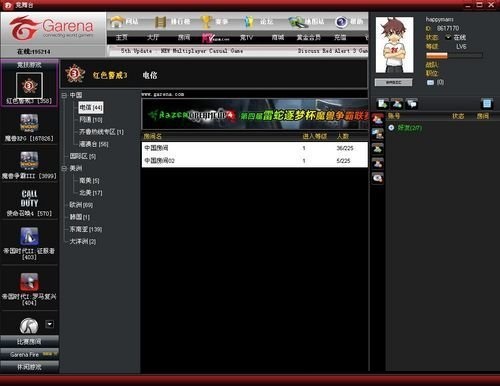Select the Red Alert 3 game icon in sidebar
This screenshot has height=386, width=500.
pos(29,86)
